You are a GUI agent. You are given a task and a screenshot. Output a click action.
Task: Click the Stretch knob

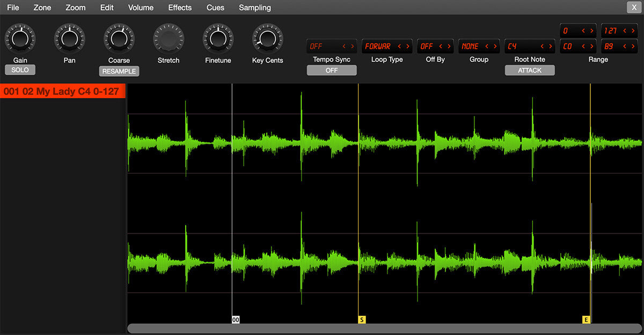point(169,38)
